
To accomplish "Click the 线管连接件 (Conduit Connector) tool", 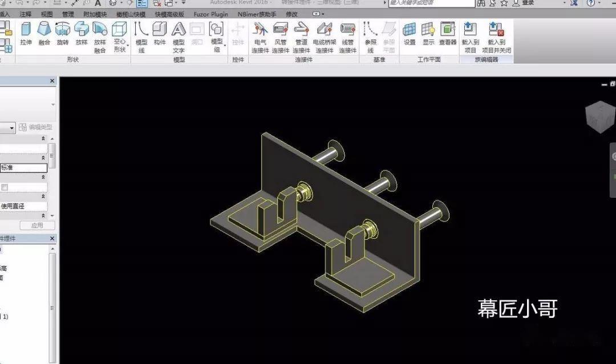I will click(348, 38).
